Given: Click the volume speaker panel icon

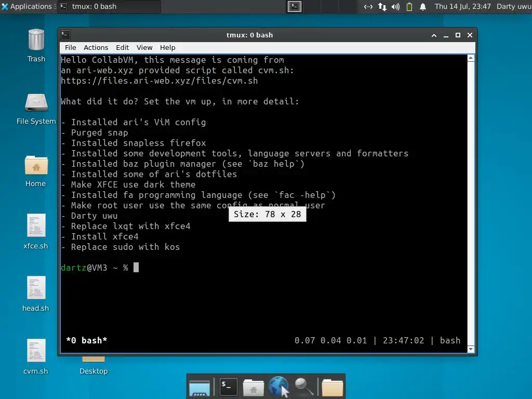Looking at the screenshot, I should (395, 6).
